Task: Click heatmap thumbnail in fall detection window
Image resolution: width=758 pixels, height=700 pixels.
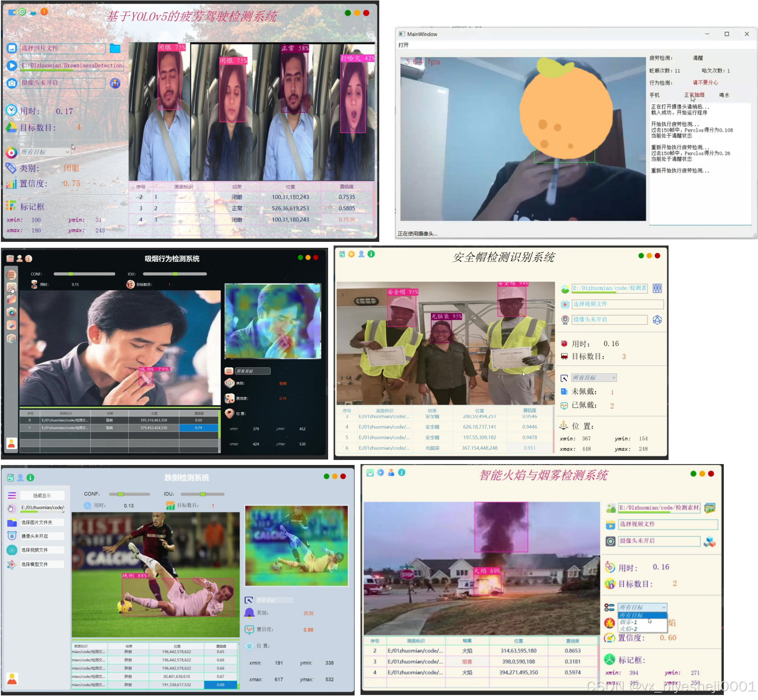Action: pos(297,546)
